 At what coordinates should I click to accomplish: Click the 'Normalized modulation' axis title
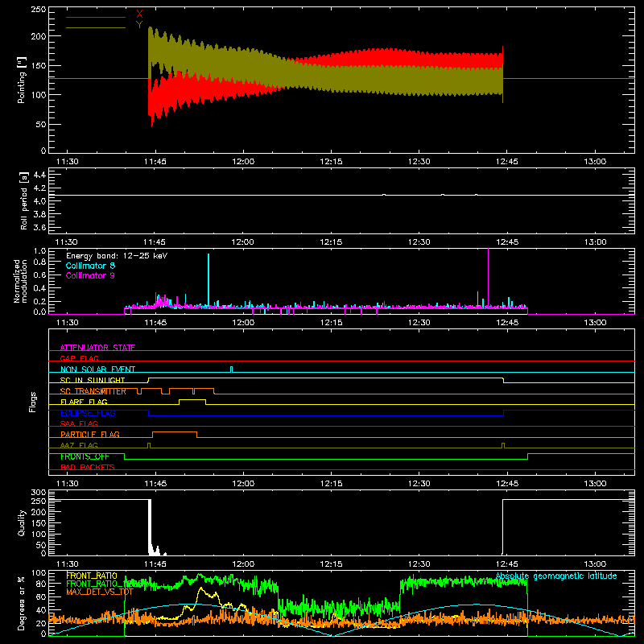[x=20, y=281]
